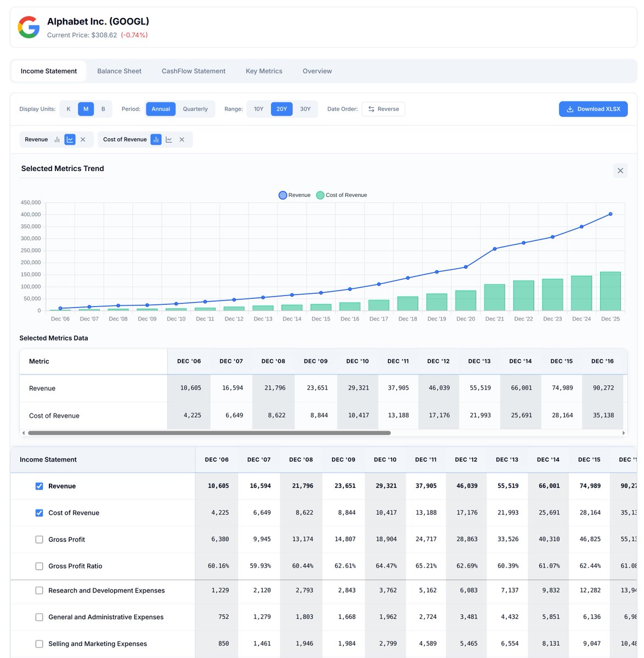Click the price change -0.74% text
Screen dimensions: 644x658
point(134,35)
